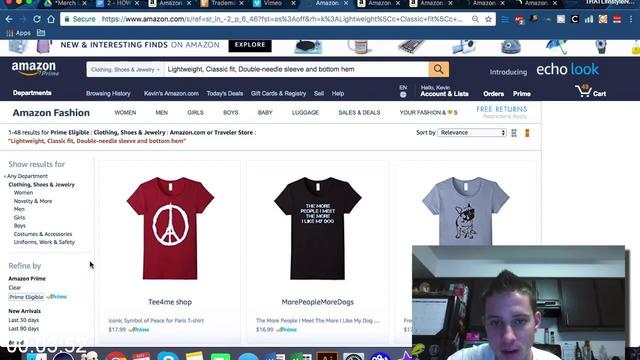The image size is (640, 360).
Task: Click the blue lines extension icon
Action: coord(505,19)
